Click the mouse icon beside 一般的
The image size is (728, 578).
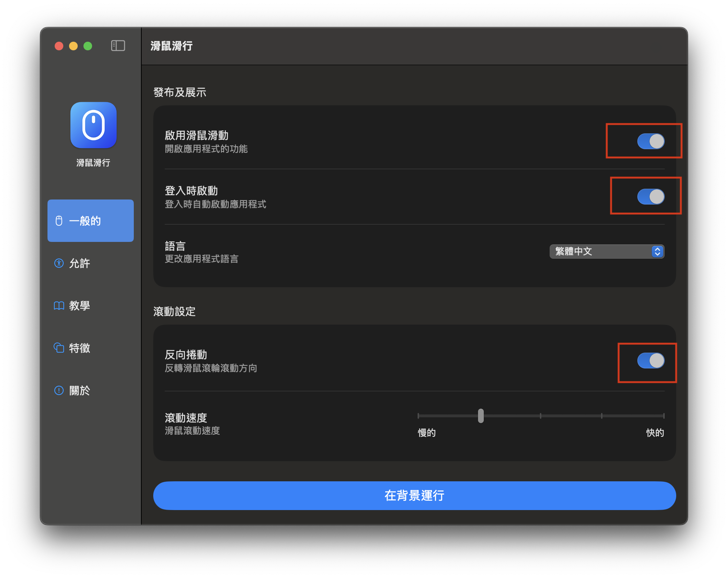59,221
